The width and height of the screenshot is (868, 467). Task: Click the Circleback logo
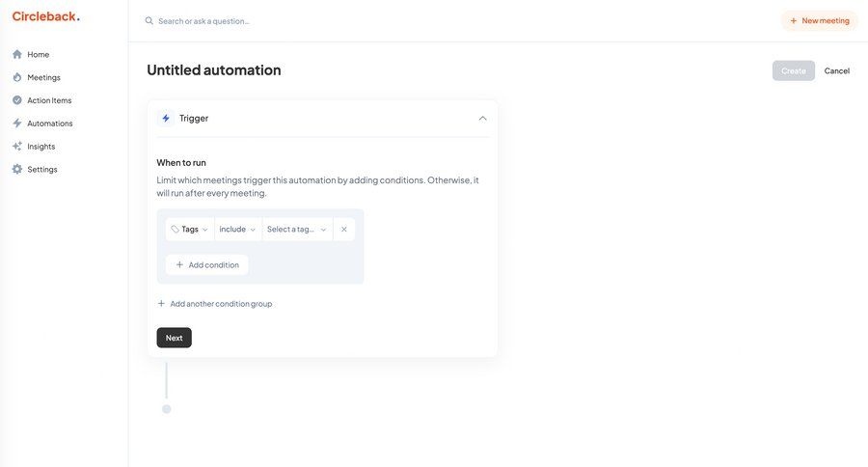[45, 16]
